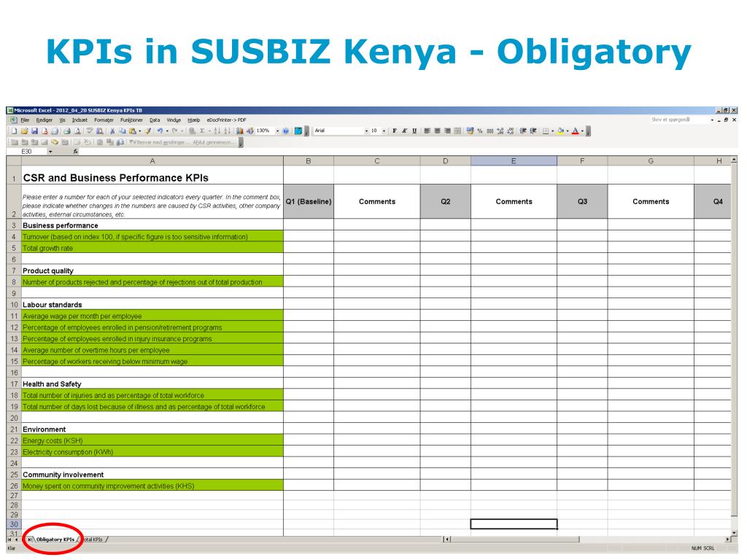Click the vertical scrollbar down arrow
The width and height of the screenshot is (747, 560).
pos(734,532)
